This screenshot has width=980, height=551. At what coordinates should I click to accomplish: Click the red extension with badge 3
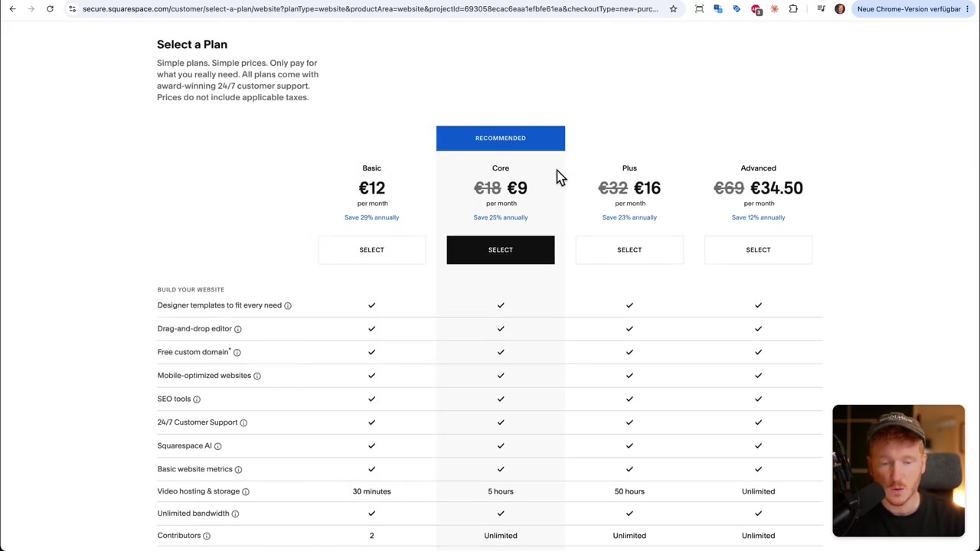coord(756,9)
